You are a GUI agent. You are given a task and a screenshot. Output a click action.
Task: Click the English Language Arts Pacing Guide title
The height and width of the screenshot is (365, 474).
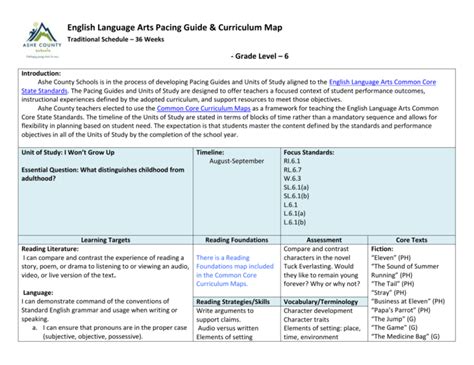[x=175, y=27]
